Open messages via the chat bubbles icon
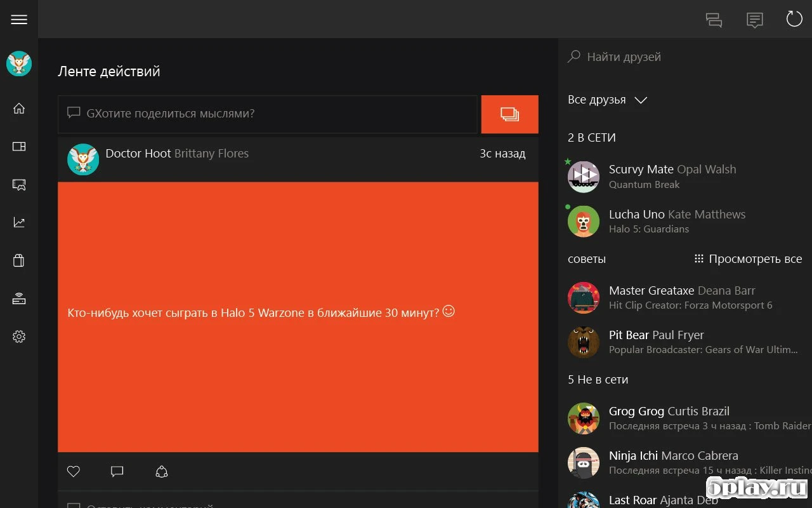The image size is (812, 508). pos(714,20)
